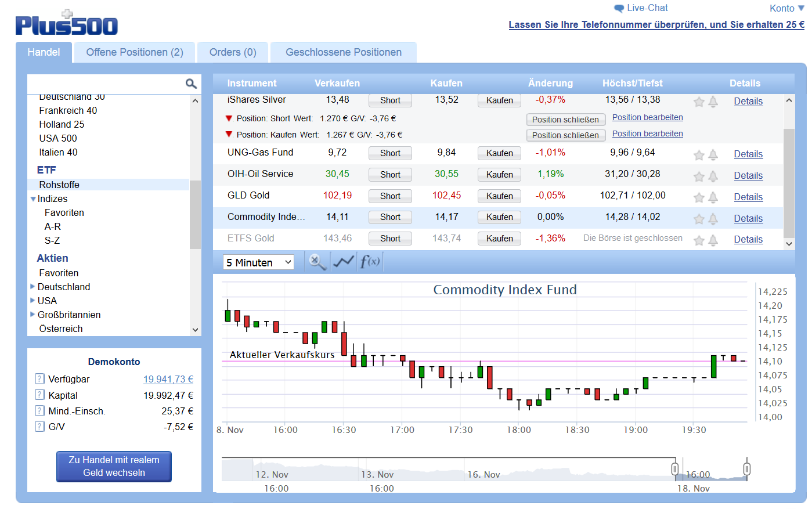
Task: Set alert bell for UNG-Gas Fund
Action: tap(713, 155)
